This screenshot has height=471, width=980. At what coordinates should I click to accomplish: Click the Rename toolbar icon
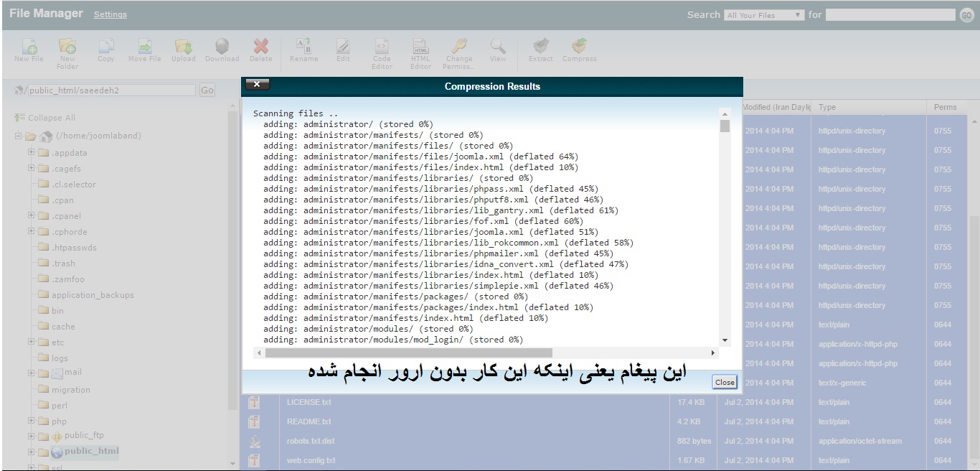click(x=303, y=47)
